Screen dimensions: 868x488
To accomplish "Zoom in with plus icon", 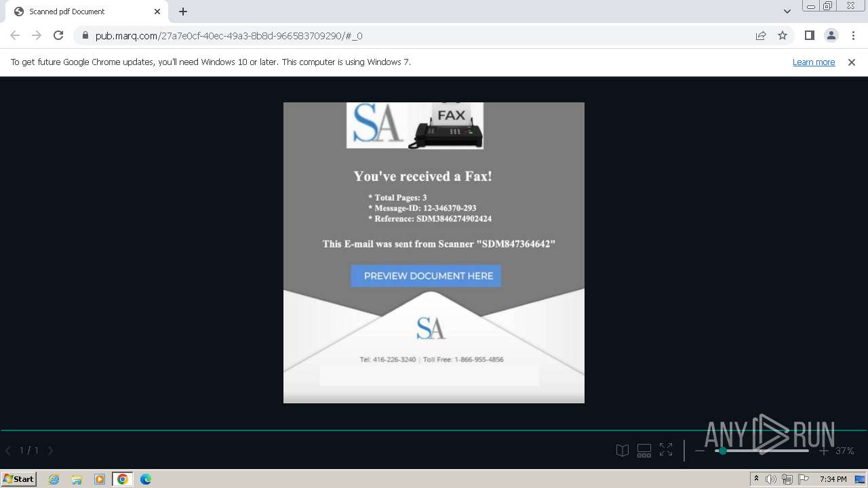I will [823, 451].
